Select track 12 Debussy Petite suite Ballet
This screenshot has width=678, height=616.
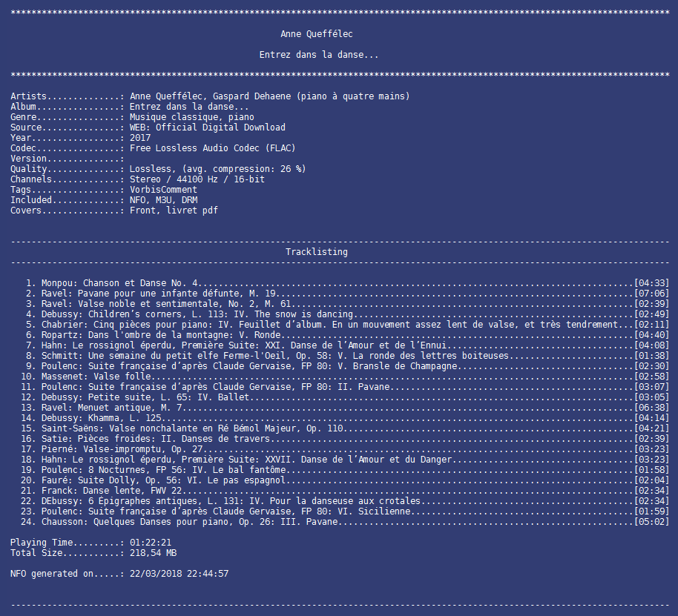click(345, 397)
